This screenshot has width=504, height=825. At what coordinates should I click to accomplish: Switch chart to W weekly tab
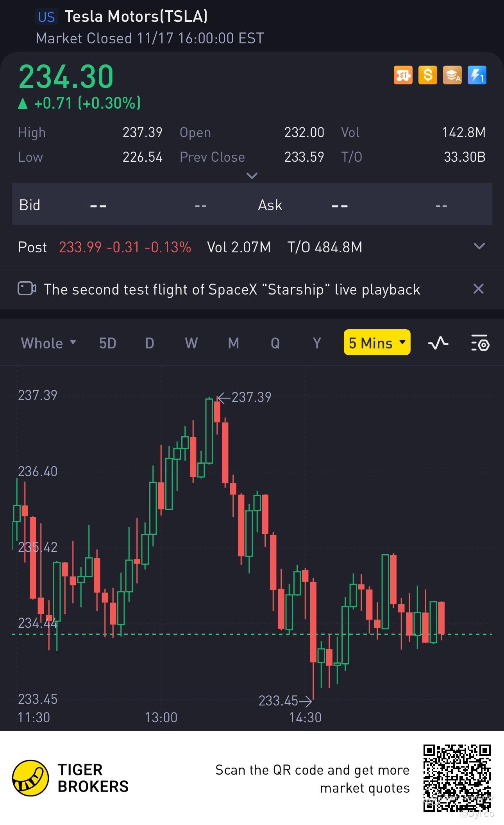coord(191,343)
